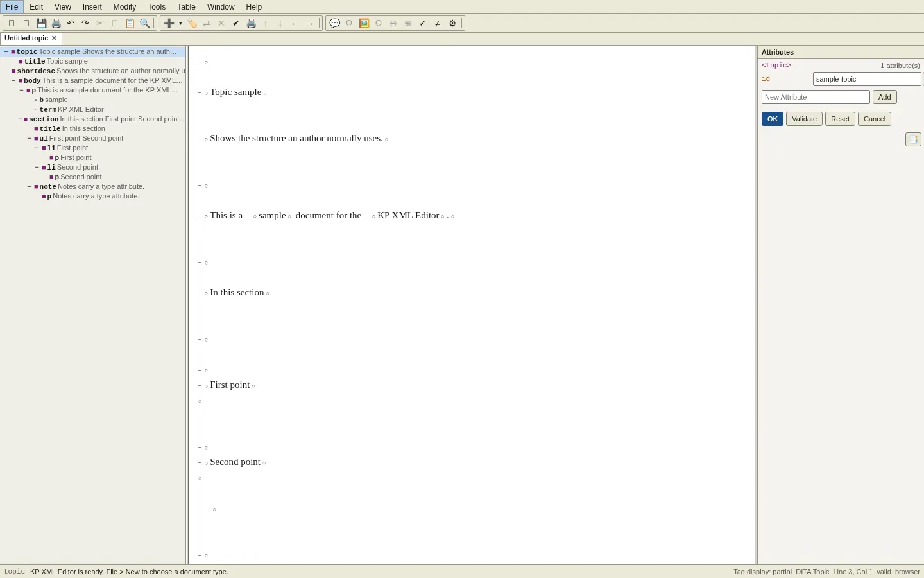
Task: Click 'valid' status bar entry
Action: pyautogui.click(x=884, y=572)
